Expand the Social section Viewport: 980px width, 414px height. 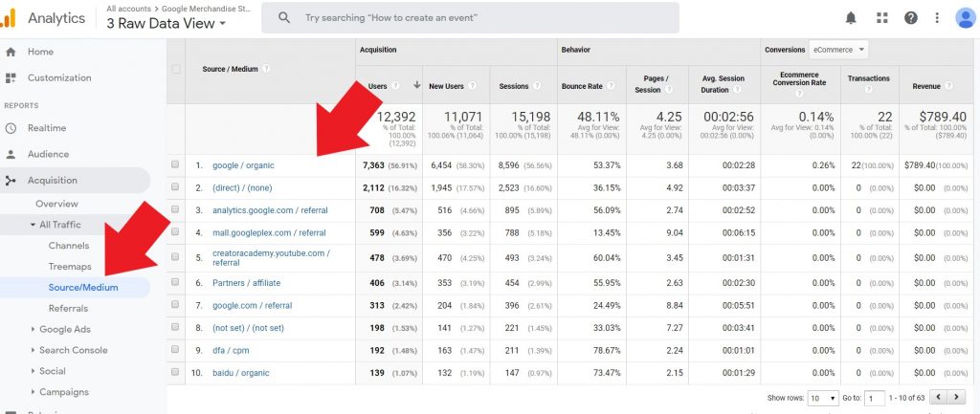pos(33,372)
